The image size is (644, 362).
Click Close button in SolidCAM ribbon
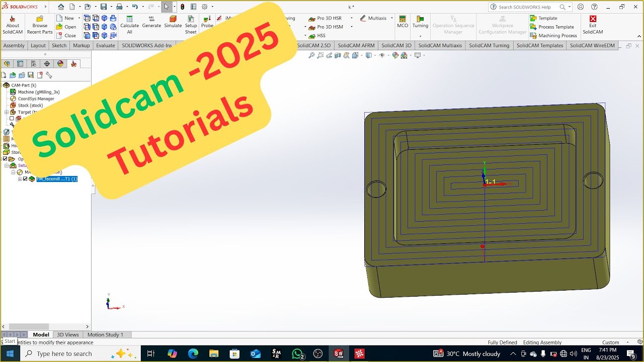click(66, 36)
